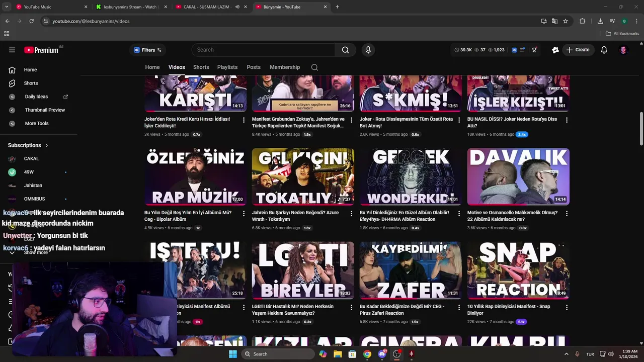Open Discord from the taskbar

[x=382, y=354]
